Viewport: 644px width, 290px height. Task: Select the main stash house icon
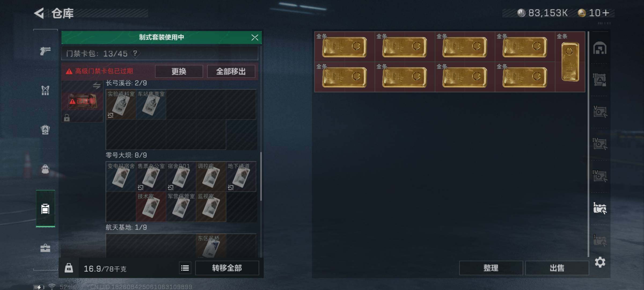(600, 48)
